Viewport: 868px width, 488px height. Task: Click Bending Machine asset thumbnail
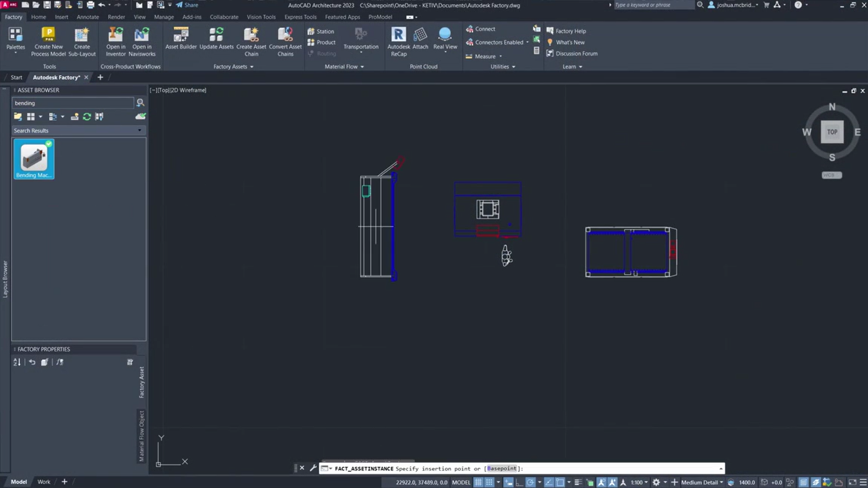coord(34,159)
